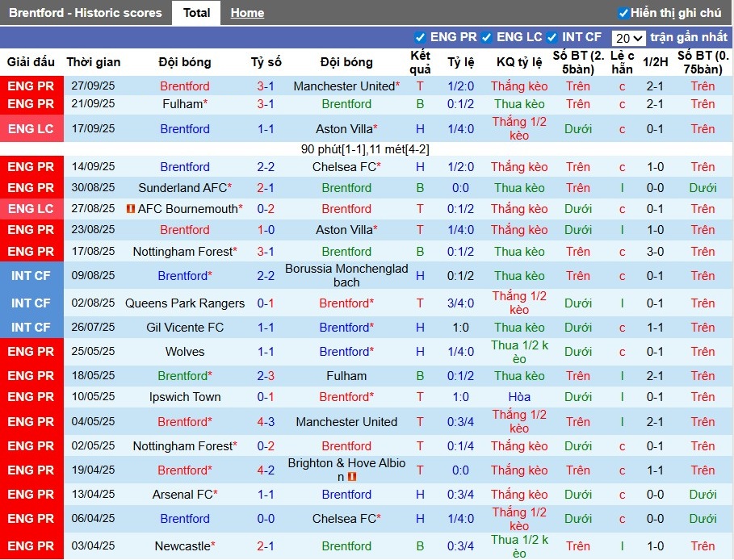This screenshot has width=734, height=560.
Task: Uncheck the ENG PR filter checkbox
Action: click(421, 37)
